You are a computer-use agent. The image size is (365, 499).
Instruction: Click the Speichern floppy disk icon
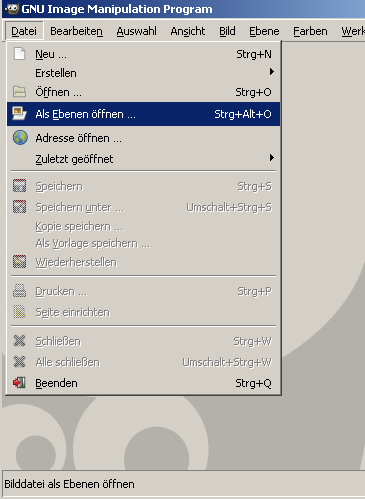click(x=19, y=186)
